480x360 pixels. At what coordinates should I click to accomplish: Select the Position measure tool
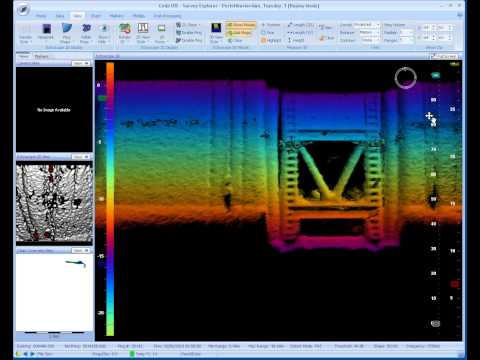(271, 25)
